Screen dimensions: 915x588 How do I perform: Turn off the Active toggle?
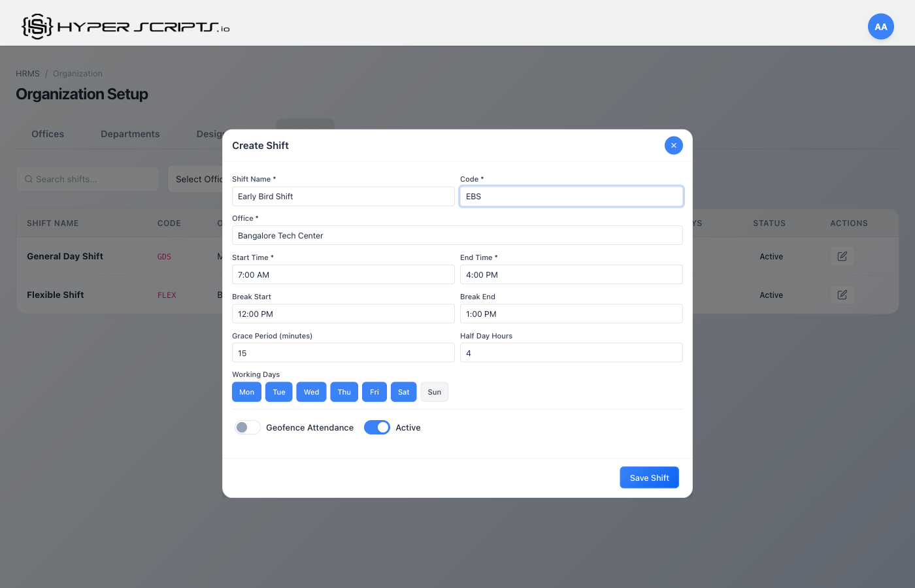coord(377,427)
